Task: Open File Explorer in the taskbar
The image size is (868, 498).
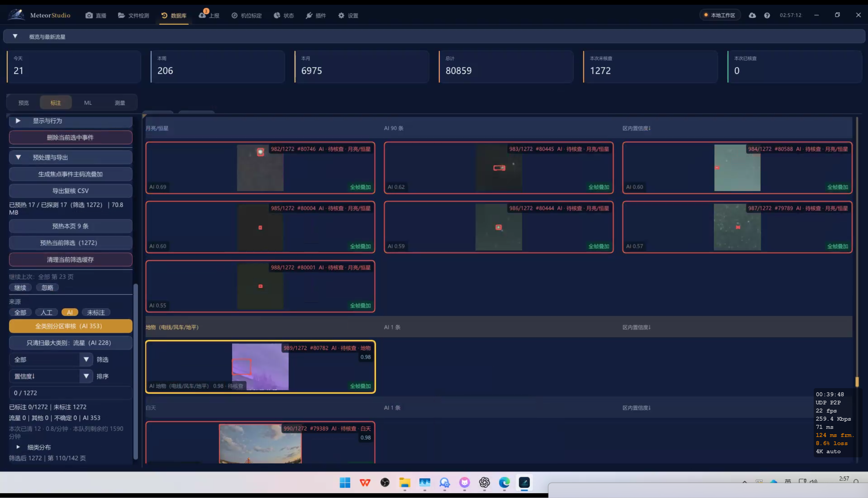Action: point(405,483)
